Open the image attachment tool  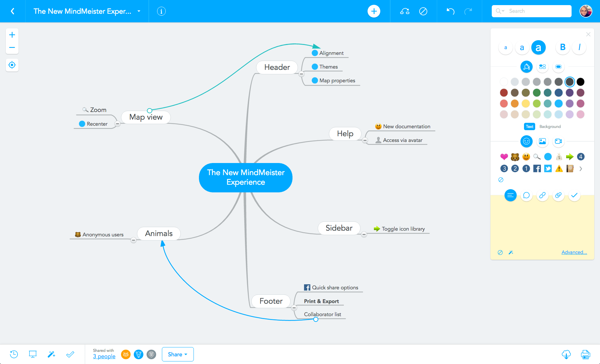coord(542,141)
